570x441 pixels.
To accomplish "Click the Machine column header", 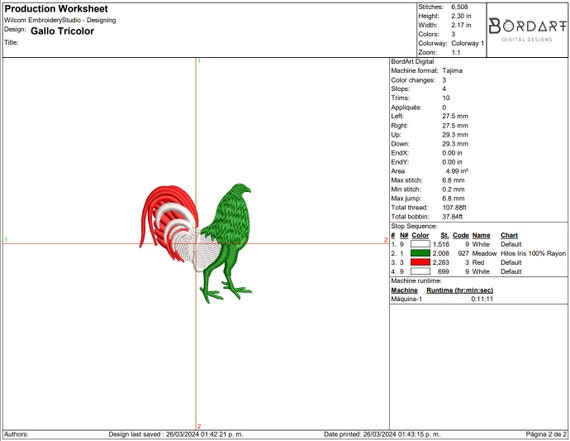I will pyautogui.click(x=404, y=290).
